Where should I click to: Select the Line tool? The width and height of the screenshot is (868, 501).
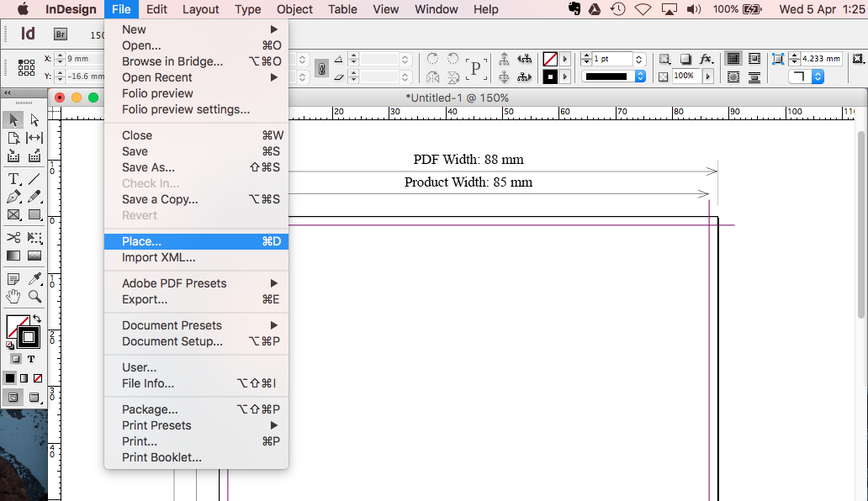point(34,178)
